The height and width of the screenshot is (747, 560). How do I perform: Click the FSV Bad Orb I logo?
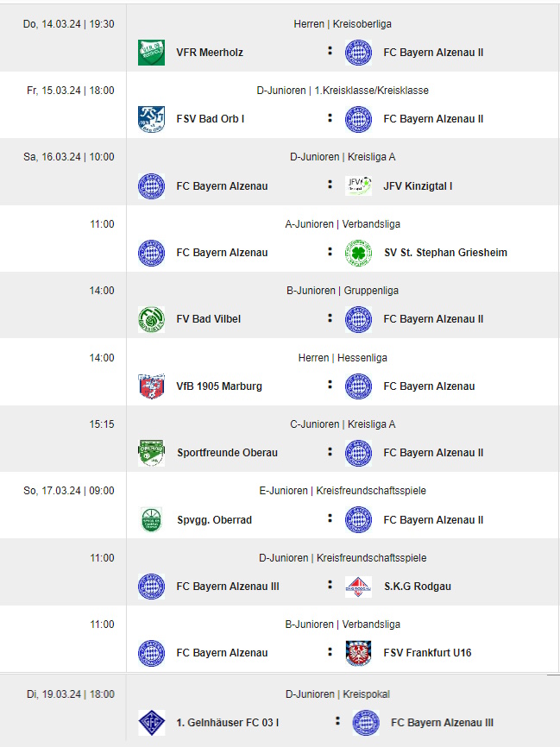[x=151, y=119]
